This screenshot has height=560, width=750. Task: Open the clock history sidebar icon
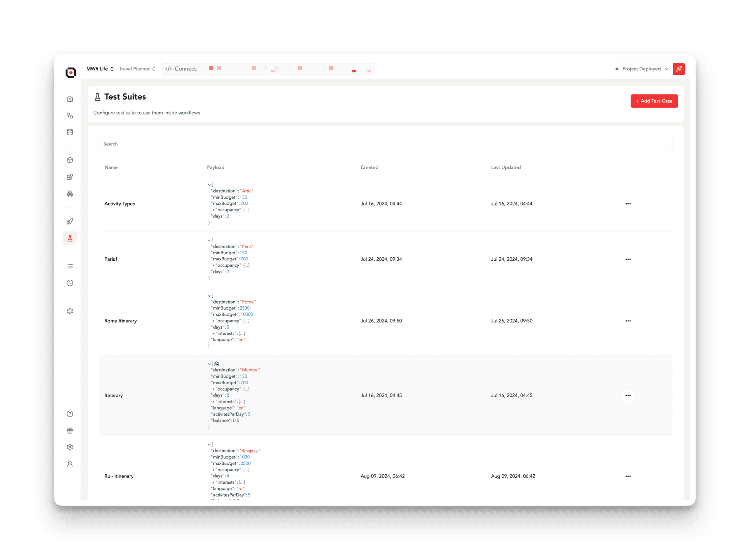click(70, 283)
